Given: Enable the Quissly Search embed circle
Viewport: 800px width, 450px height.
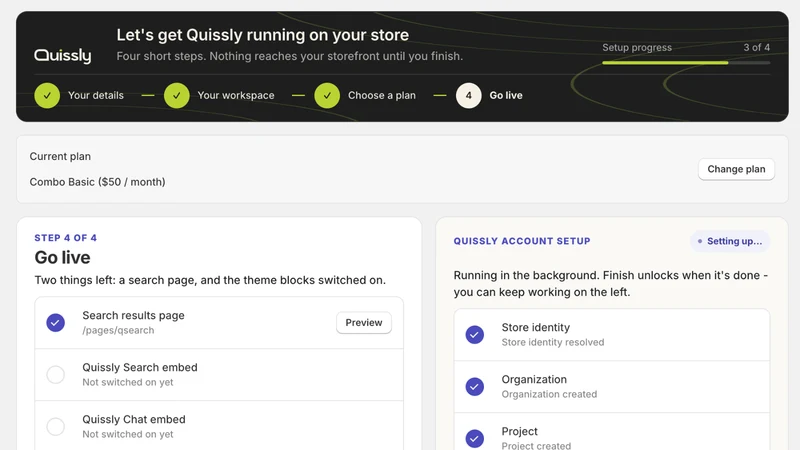Looking at the screenshot, I should 56,374.
